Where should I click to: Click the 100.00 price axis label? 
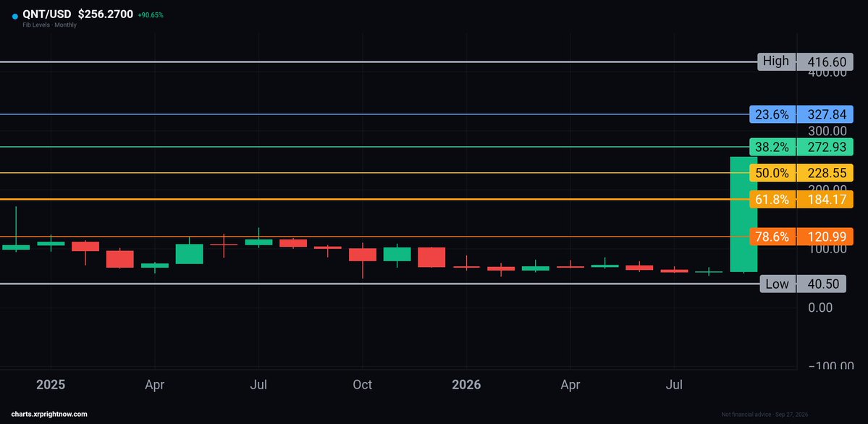coord(827,248)
